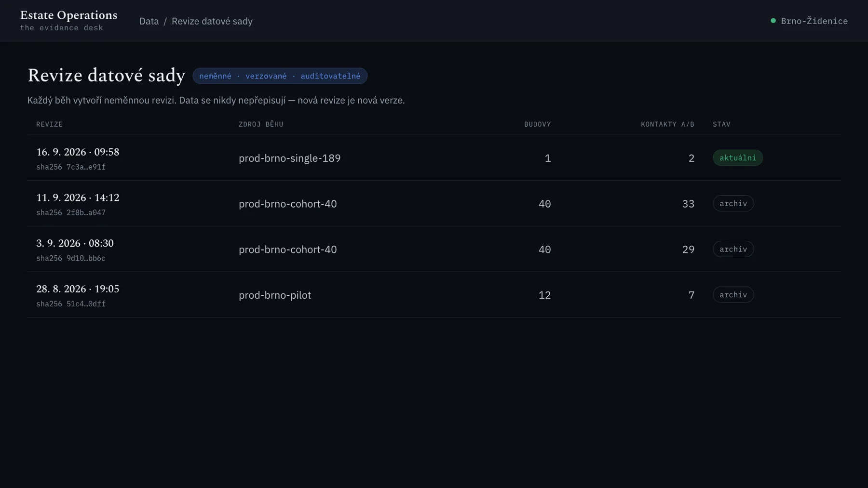The width and height of the screenshot is (868, 488).
Task: Click the contacts value 29
Action: (x=688, y=250)
